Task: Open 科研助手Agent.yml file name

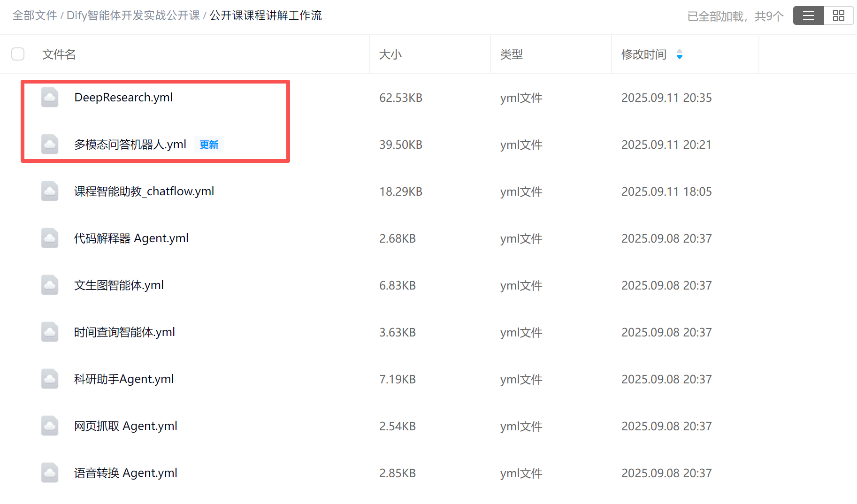Action: coord(124,379)
